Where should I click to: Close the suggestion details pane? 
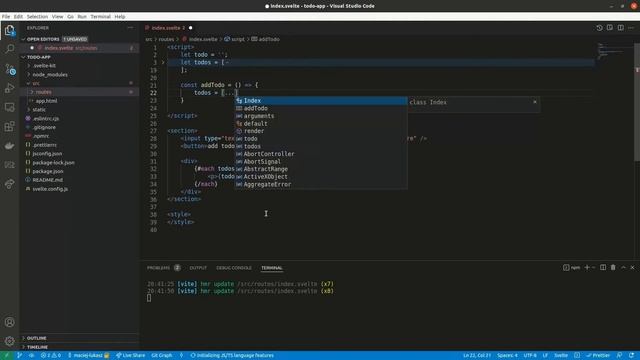point(535,102)
